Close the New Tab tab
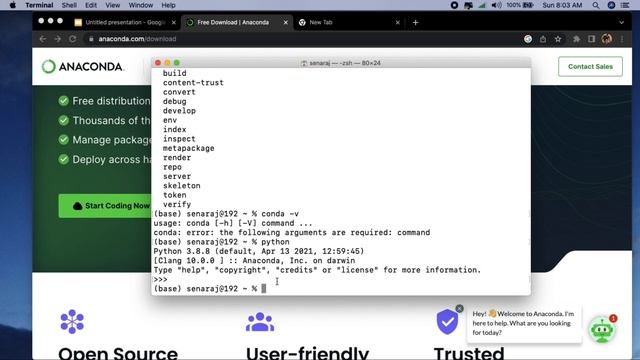The width and height of the screenshot is (640, 360). click(x=398, y=22)
